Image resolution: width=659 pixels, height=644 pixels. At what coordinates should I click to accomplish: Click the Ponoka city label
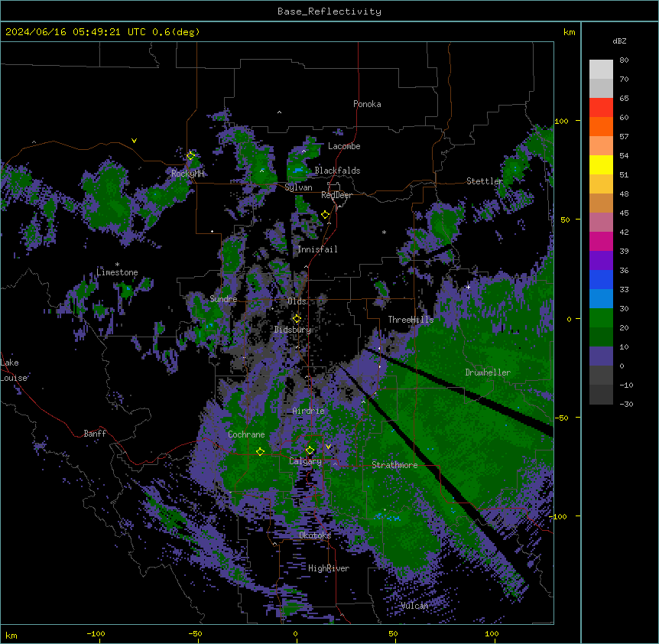coord(367,104)
